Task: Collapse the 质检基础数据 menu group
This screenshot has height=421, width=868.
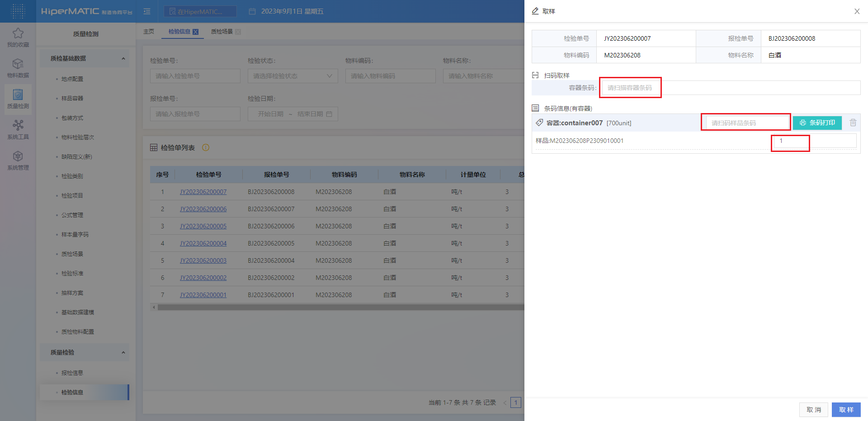Action: point(85,58)
